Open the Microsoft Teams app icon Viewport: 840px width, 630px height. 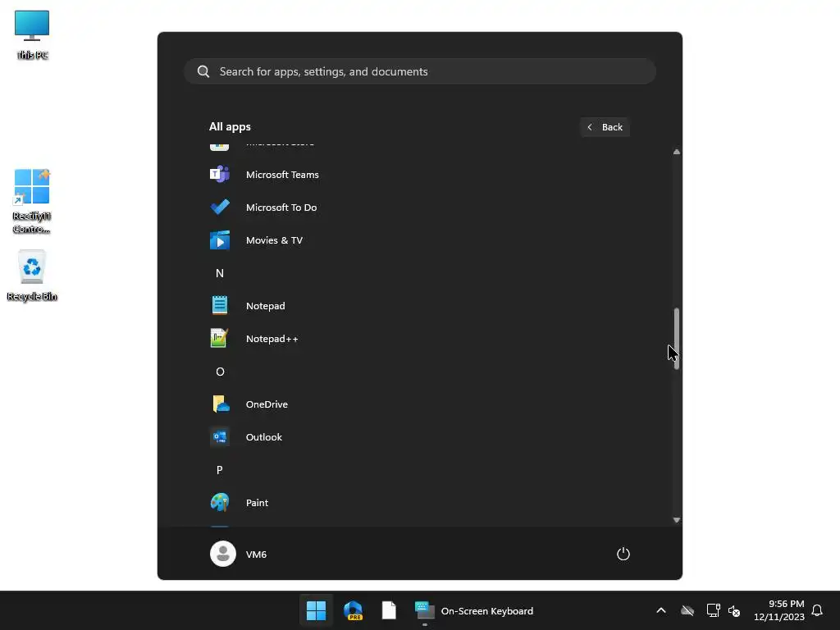click(220, 175)
